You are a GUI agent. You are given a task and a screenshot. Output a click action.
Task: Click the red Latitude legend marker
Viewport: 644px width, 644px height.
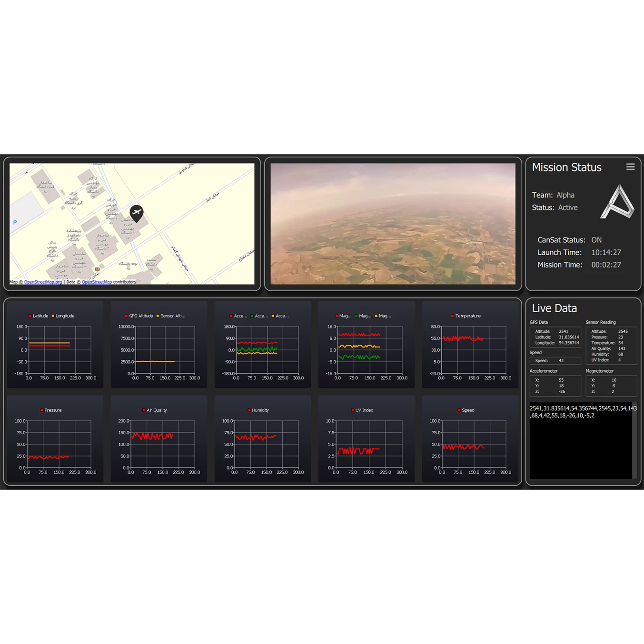point(30,316)
